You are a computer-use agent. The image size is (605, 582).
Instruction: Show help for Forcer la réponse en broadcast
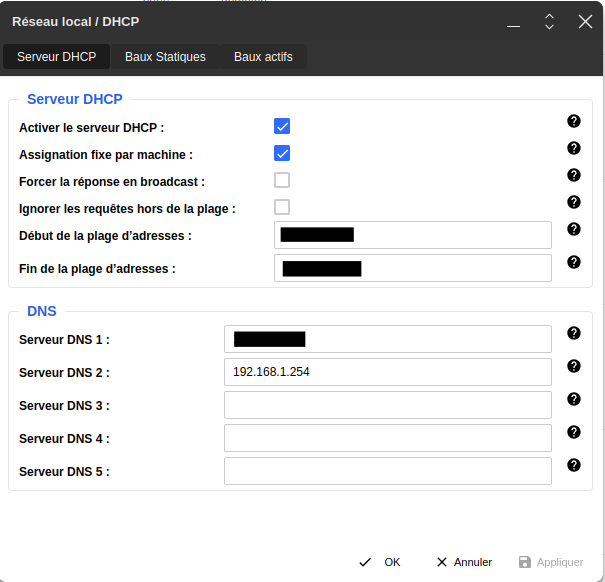click(x=574, y=175)
